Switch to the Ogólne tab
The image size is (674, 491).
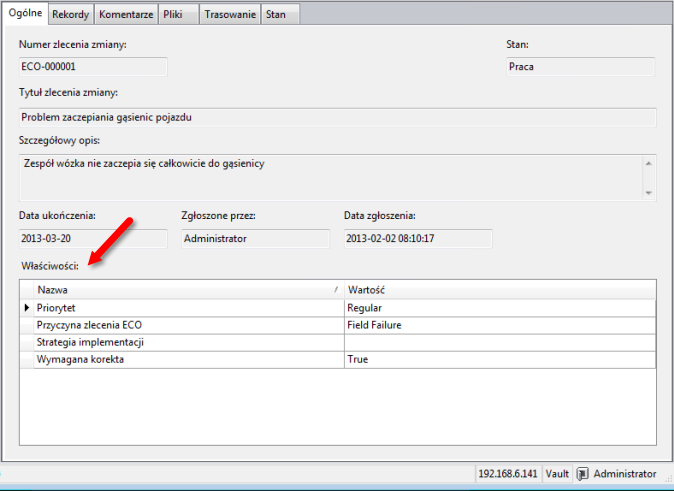[25, 13]
